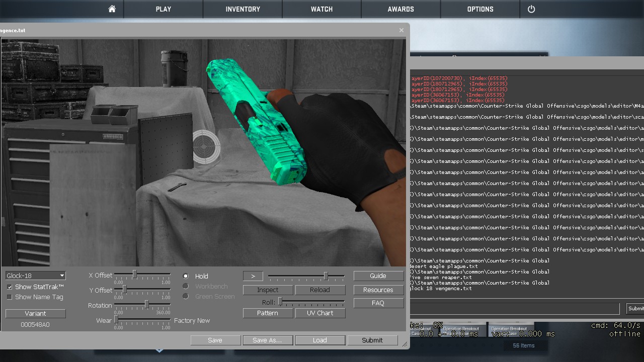Open the PLAY menu
This screenshot has width=644, height=362.
tap(164, 9)
